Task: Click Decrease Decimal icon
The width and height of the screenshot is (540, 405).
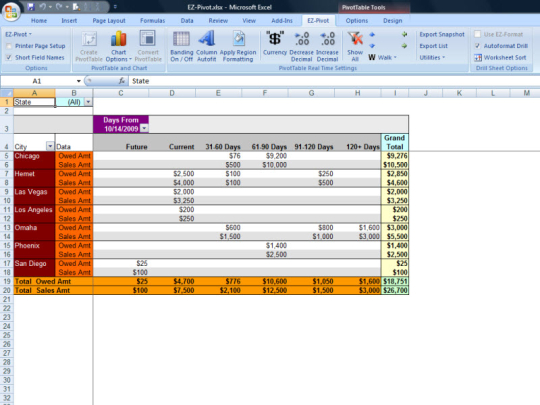Action: point(302,39)
